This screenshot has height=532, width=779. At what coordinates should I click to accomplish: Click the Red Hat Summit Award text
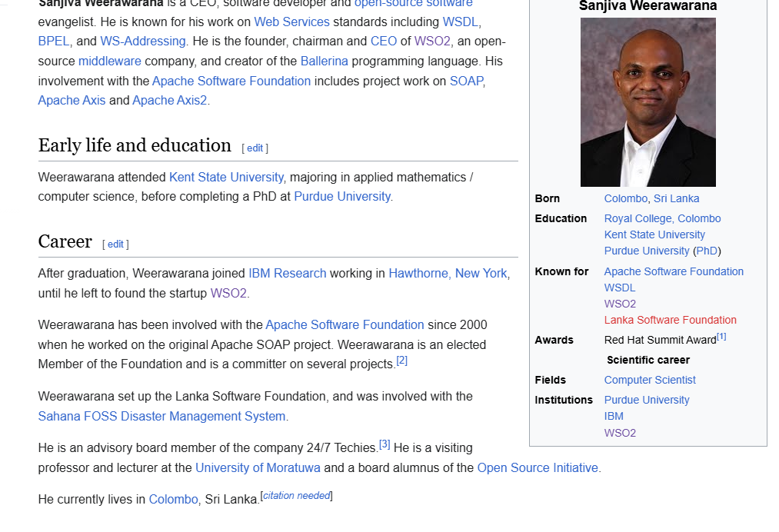coord(661,341)
